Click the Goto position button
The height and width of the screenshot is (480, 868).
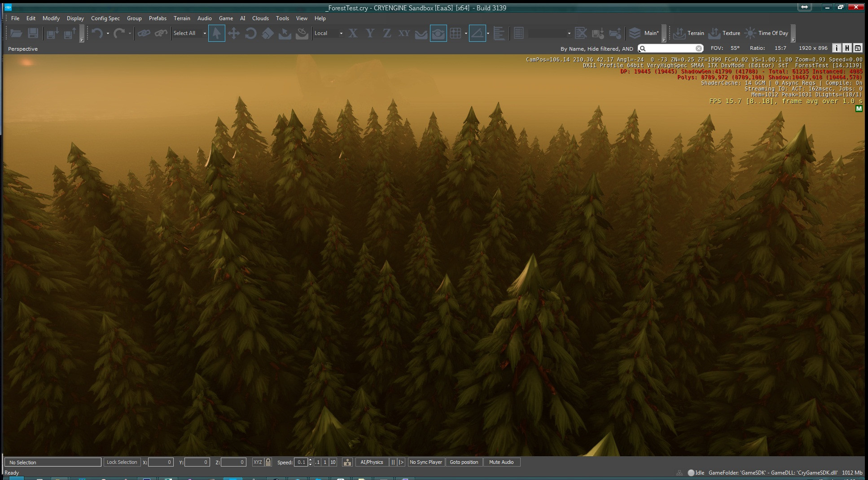click(464, 462)
